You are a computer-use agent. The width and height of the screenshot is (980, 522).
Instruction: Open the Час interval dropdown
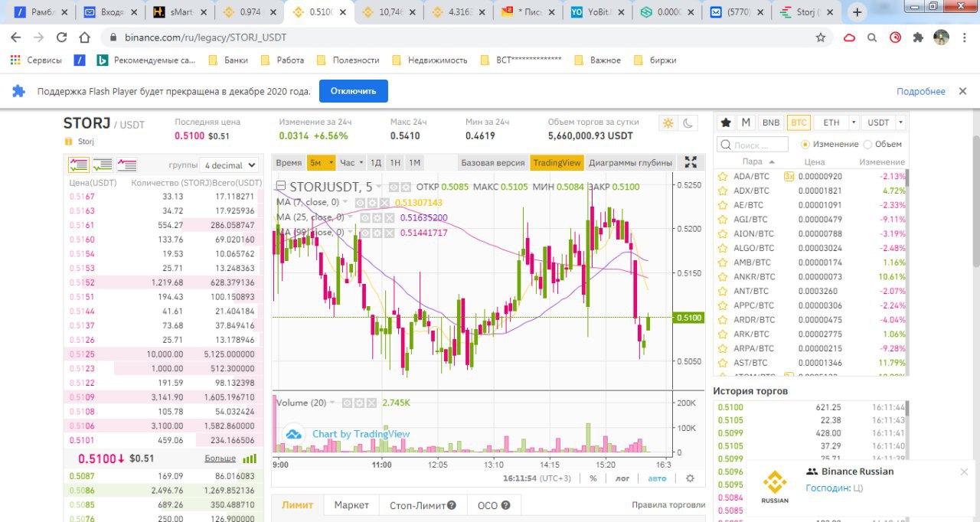(x=351, y=162)
